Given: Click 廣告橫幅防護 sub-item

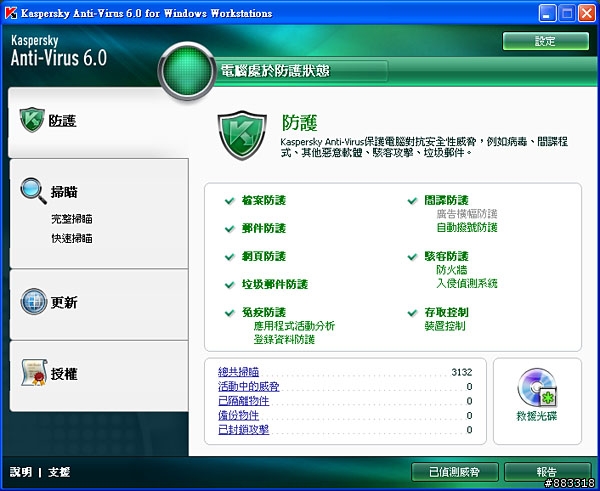Looking at the screenshot, I should 467,214.
